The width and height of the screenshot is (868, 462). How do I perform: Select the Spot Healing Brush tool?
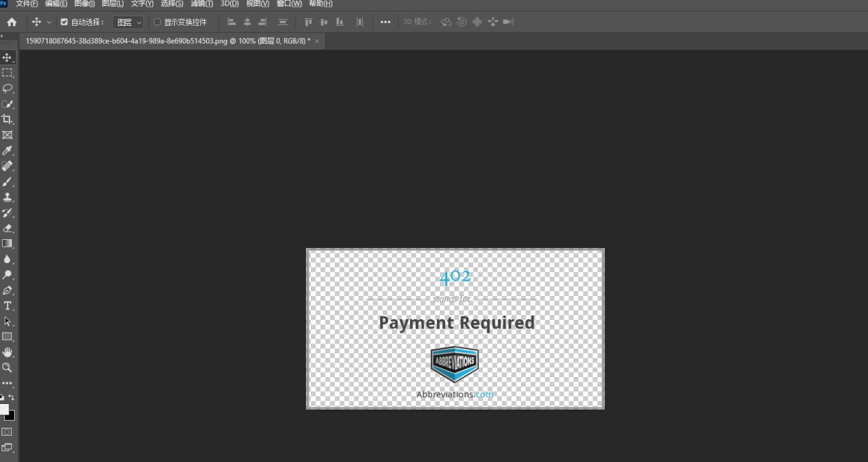(x=7, y=166)
